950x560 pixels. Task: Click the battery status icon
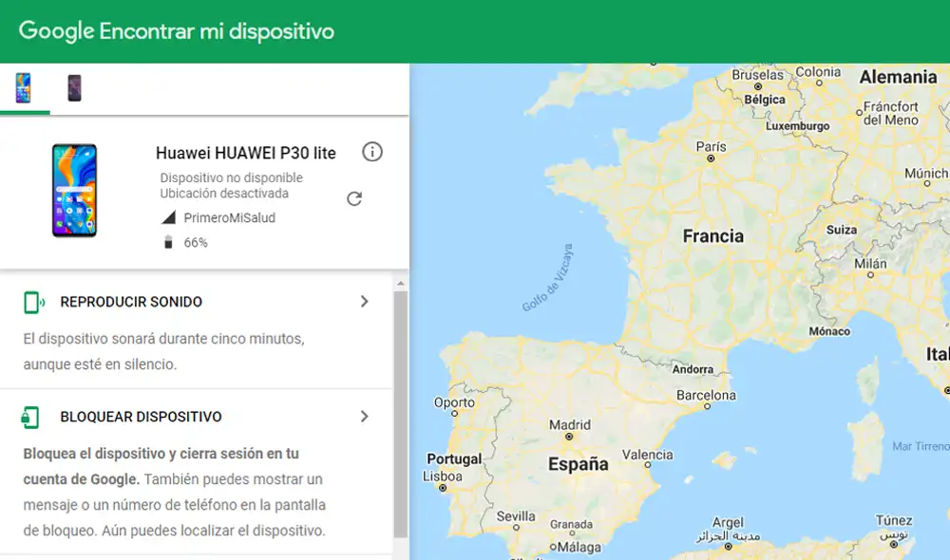tap(171, 242)
